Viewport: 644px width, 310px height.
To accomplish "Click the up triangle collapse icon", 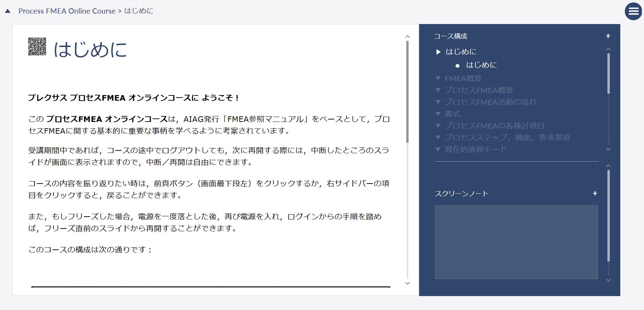I will coord(8,11).
